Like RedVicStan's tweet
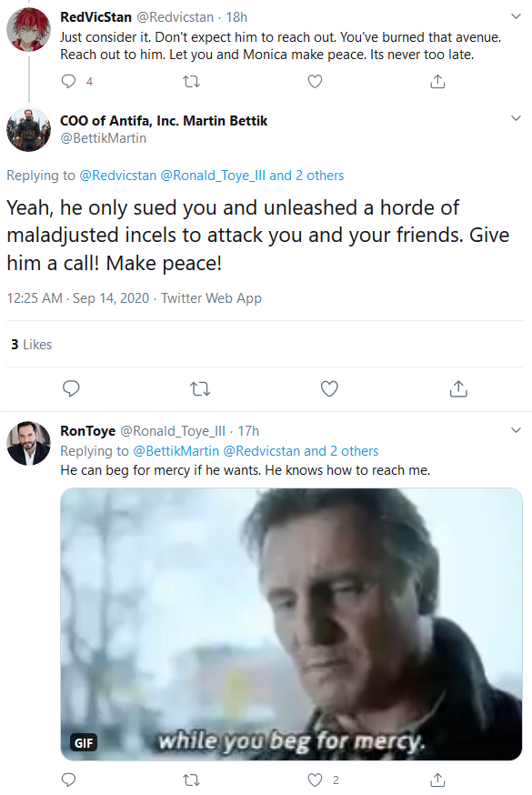 (316, 82)
